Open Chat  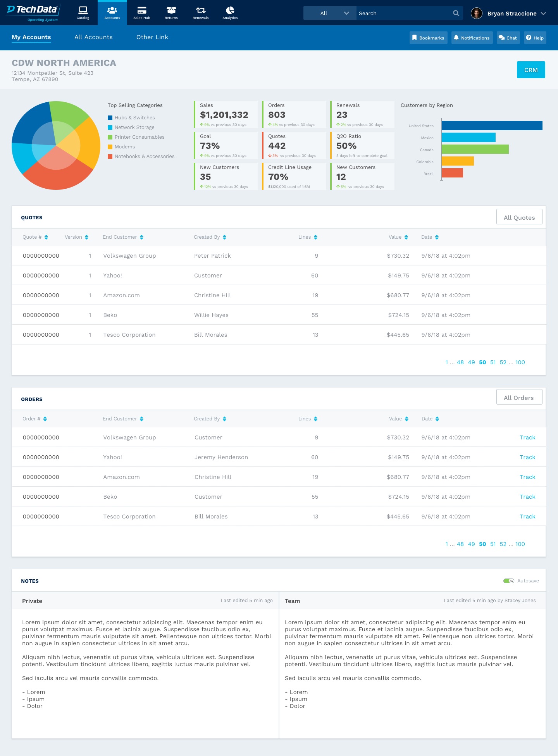click(x=508, y=38)
